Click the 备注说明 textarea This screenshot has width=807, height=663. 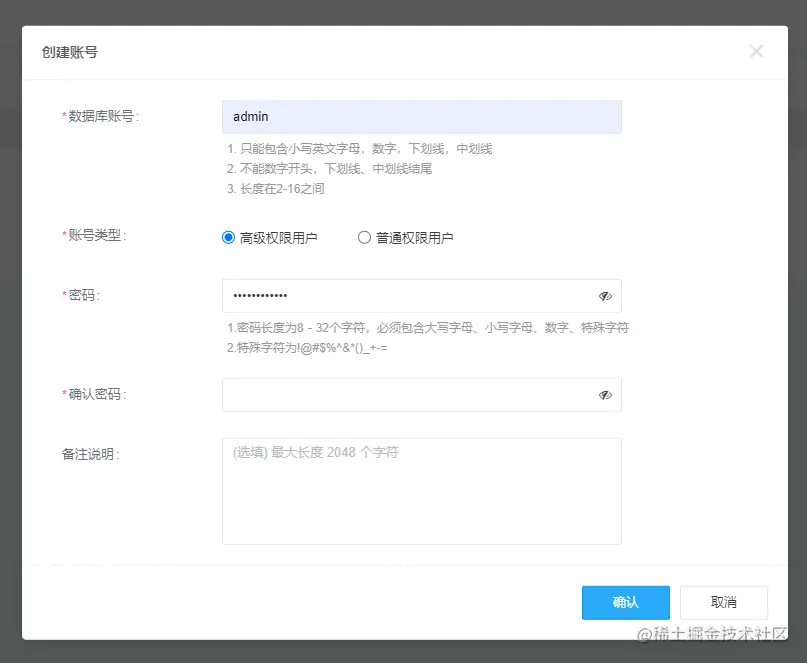pyautogui.click(x=422, y=491)
